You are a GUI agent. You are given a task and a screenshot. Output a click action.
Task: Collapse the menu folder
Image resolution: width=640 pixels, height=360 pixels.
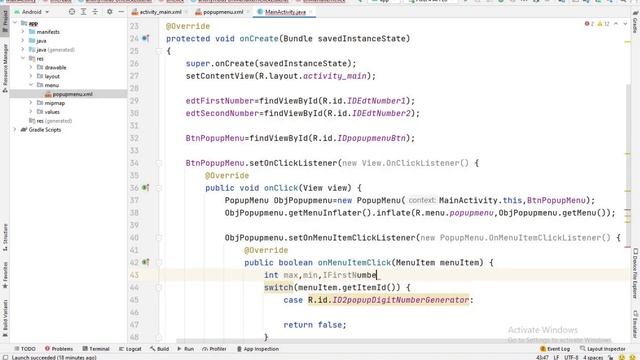[x=31, y=85]
